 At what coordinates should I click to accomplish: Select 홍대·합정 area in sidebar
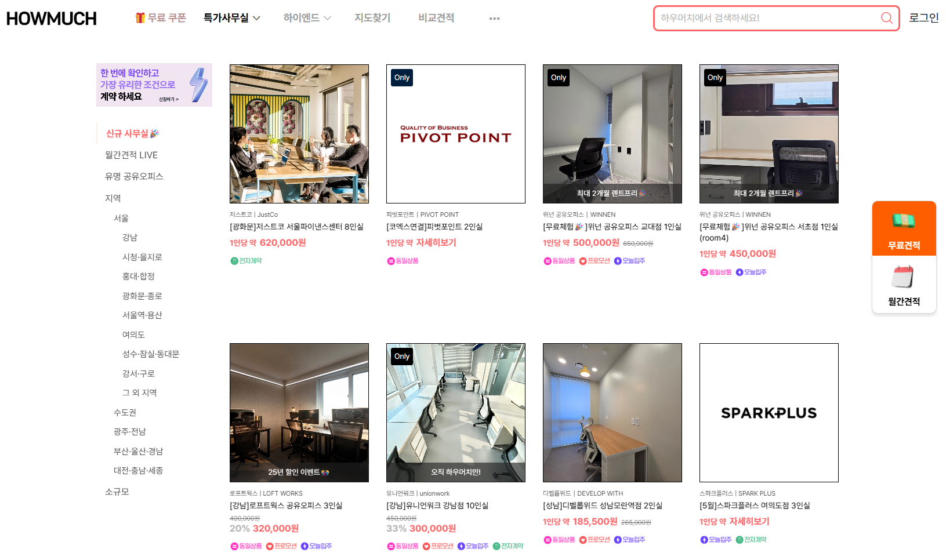pyautogui.click(x=139, y=276)
